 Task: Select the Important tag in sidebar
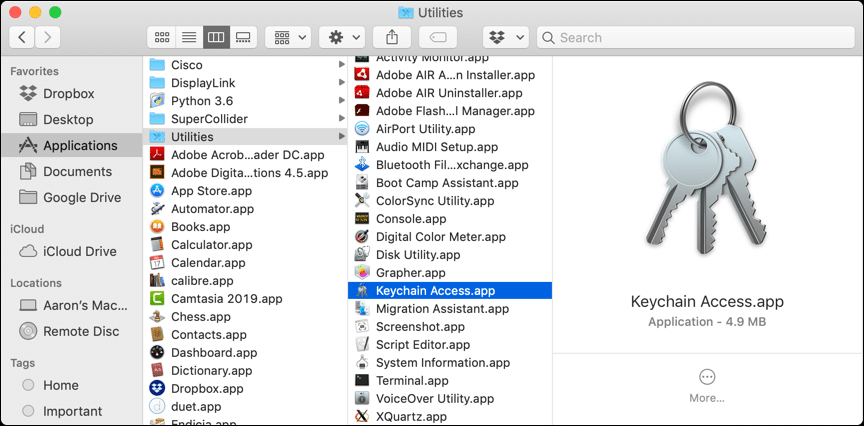point(72,411)
